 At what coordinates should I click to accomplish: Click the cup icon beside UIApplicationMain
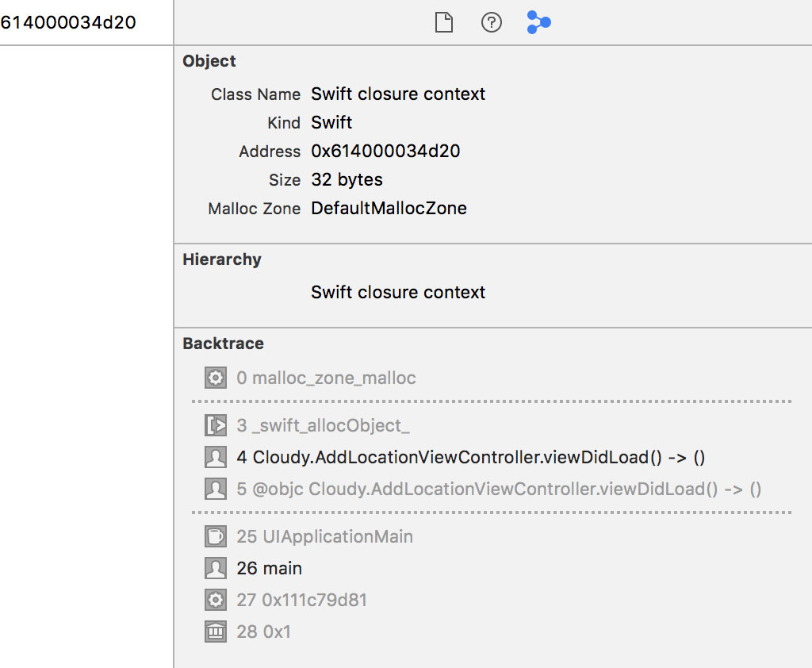pos(215,536)
